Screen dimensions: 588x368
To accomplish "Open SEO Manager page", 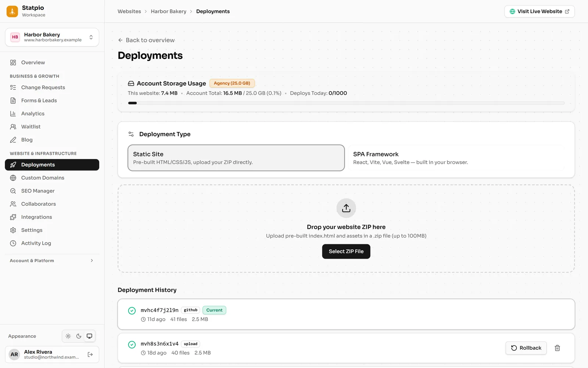I will click(x=52, y=191).
